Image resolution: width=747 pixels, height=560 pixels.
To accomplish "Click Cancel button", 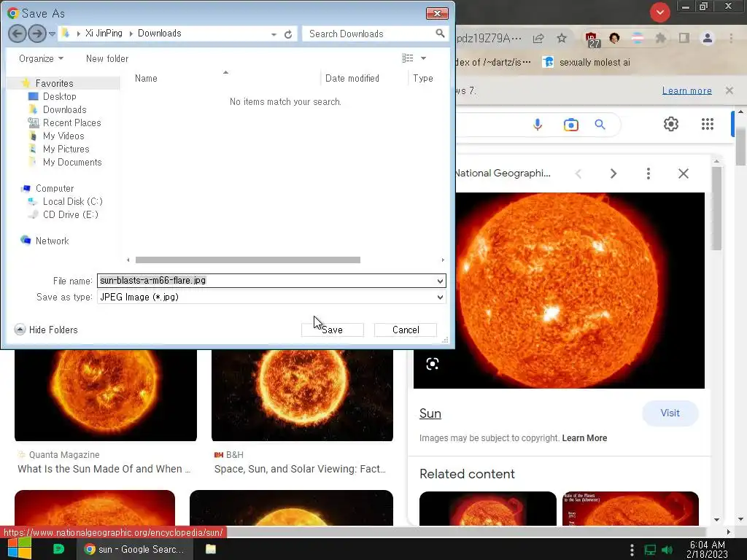I will coord(406,330).
